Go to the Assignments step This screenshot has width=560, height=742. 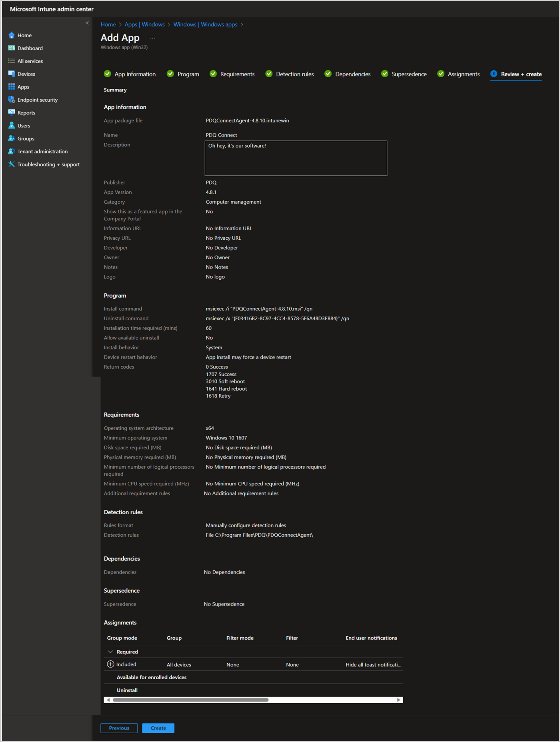(x=464, y=74)
